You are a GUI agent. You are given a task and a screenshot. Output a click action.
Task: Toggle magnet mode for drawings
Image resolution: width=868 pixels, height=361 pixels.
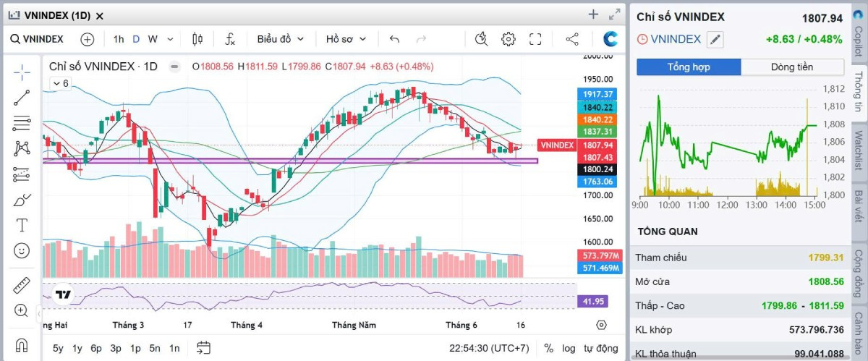(22, 345)
